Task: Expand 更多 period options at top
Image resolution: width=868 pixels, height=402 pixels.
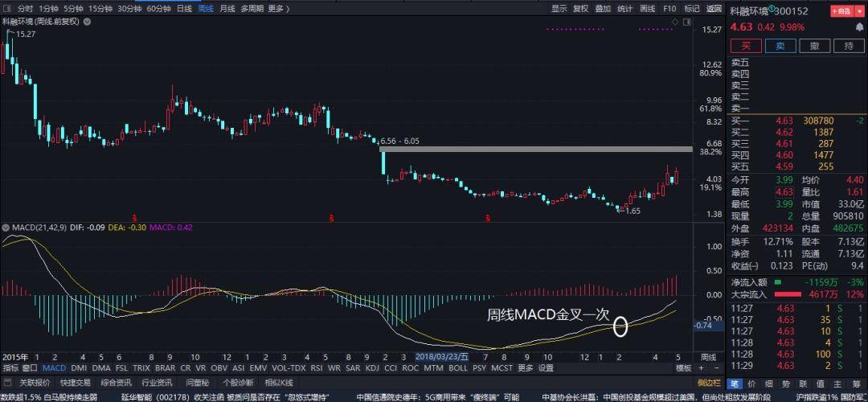Action: click(x=278, y=8)
